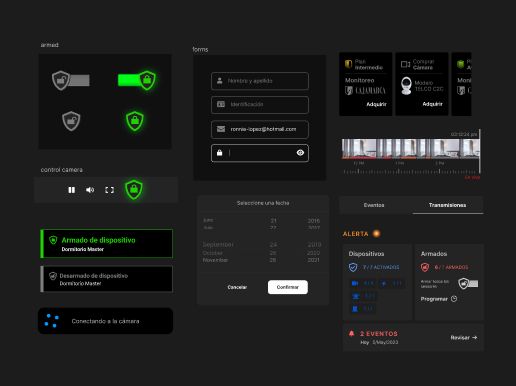
Task: Click the clock icon next to Programar
Action: pos(454,299)
